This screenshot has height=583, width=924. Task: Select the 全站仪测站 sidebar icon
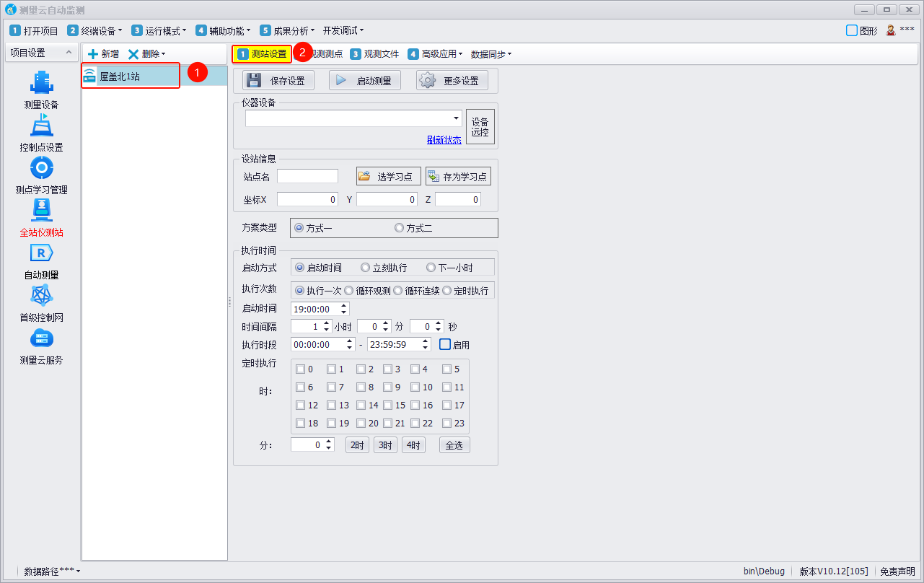(41, 211)
